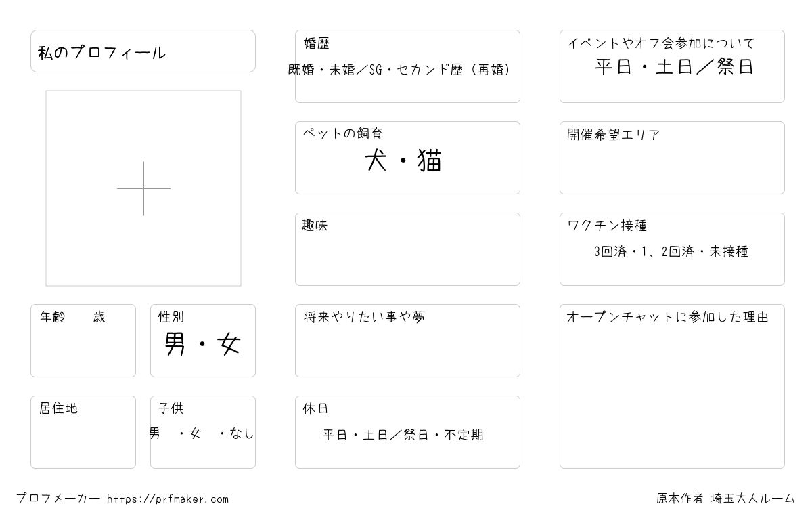Click the 私のプロフィール title box
Image resolution: width=812 pixels, height=508 pixels.
(143, 51)
